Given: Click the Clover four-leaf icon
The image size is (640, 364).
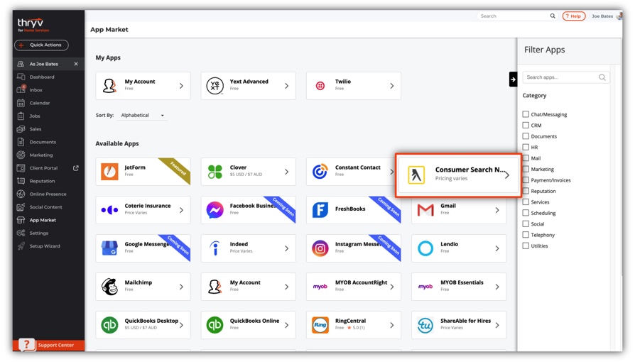Looking at the screenshot, I should [x=215, y=172].
